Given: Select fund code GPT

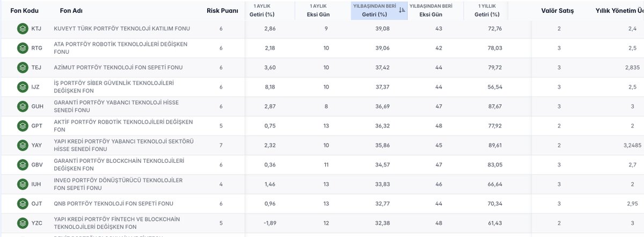Looking at the screenshot, I should coord(36,126).
